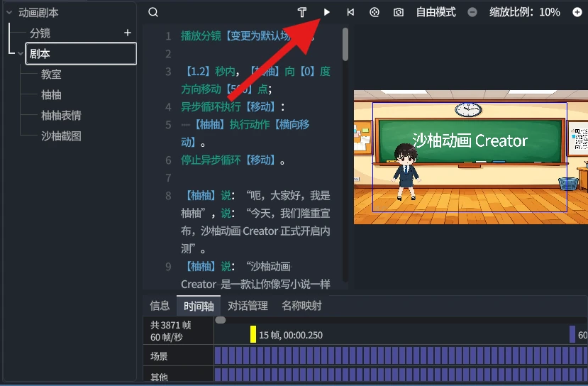Image resolution: width=588 pixels, height=386 pixels.
Task: Play the animation preview
Action: click(x=326, y=12)
